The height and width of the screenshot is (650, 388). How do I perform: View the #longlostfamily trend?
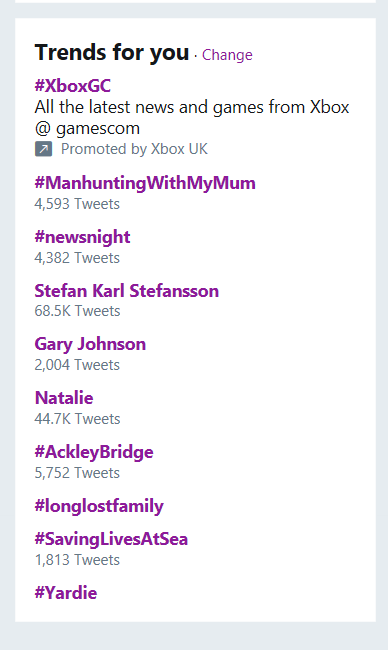coord(99,506)
